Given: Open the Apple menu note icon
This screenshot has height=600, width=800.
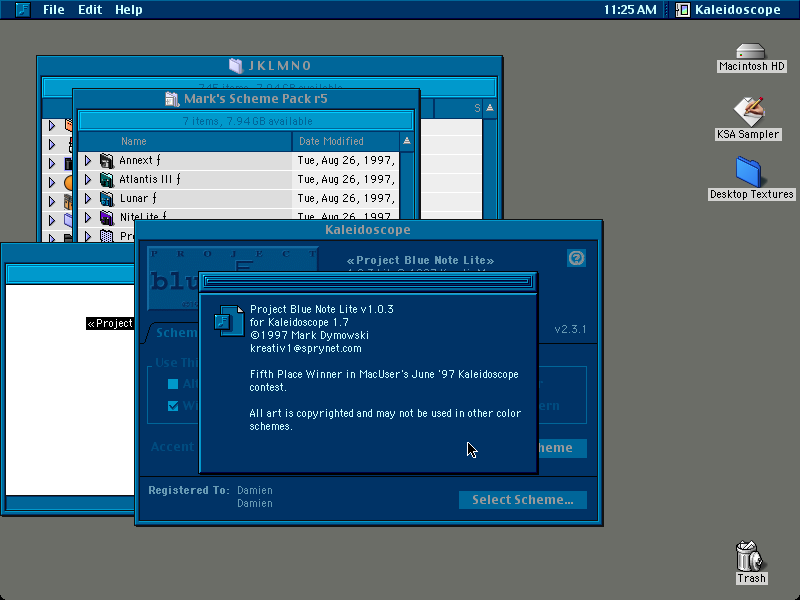Looking at the screenshot, I should pyautogui.click(x=23, y=9).
